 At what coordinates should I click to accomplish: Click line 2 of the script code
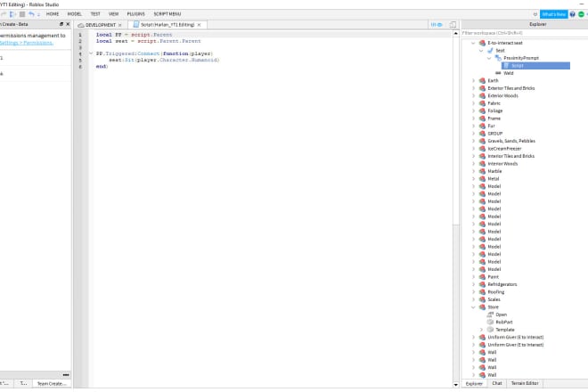[148, 41]
